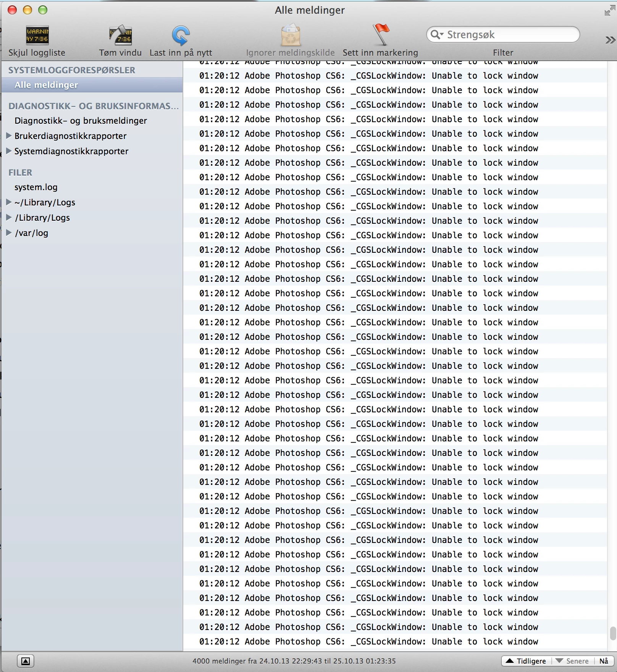Click the Senere button
Viewport: 617px width, 672px height.
pyautogui.click(x=572, y=661)
